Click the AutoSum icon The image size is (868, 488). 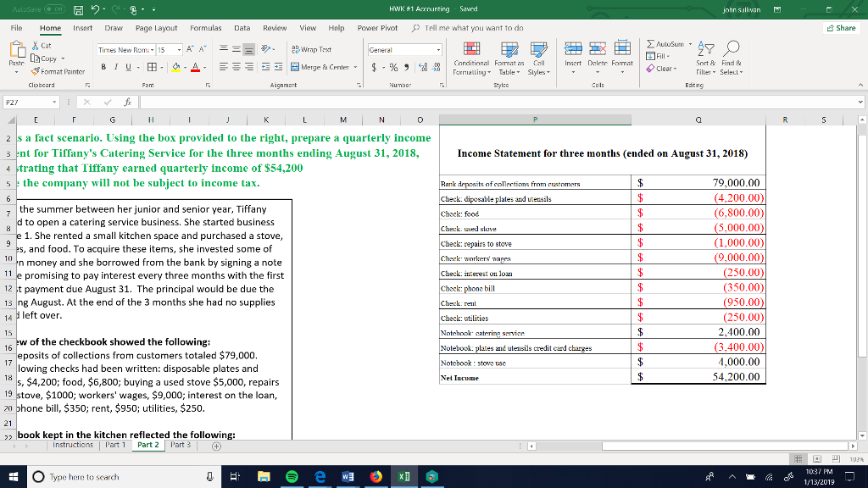(651, 45)
